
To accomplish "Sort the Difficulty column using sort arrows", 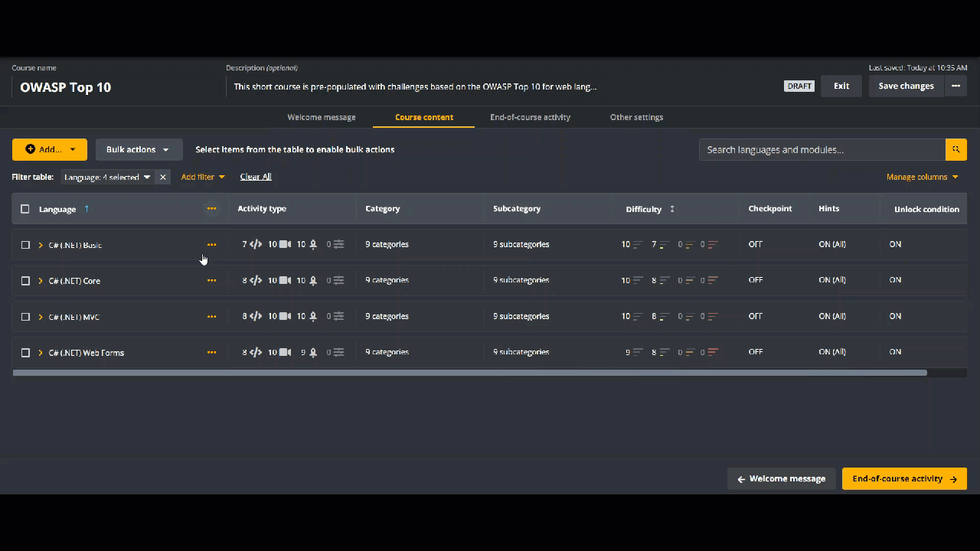I will (672, 209).
